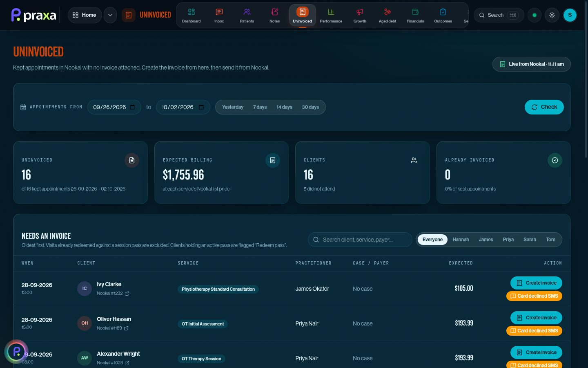This screenshot has width=588, height=368.
Task: Create invoice for Alexander Wright
Action: (536, 352)
